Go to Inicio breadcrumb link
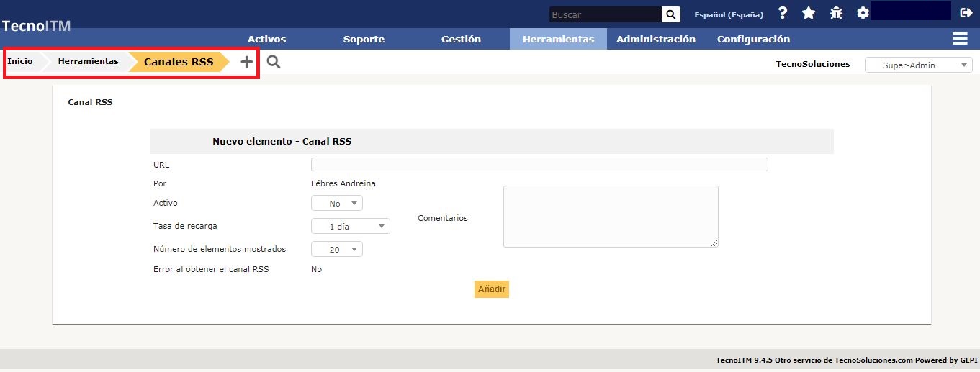 (20, 62)
